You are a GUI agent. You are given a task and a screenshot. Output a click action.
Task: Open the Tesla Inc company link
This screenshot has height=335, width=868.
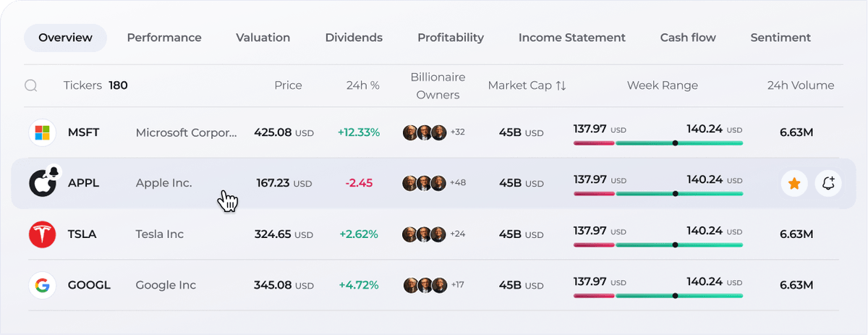(160, 234)
